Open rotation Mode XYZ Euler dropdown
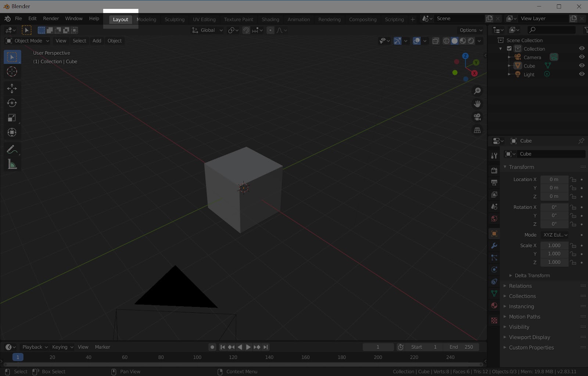 pyautogui.click(x=555, y=235)
